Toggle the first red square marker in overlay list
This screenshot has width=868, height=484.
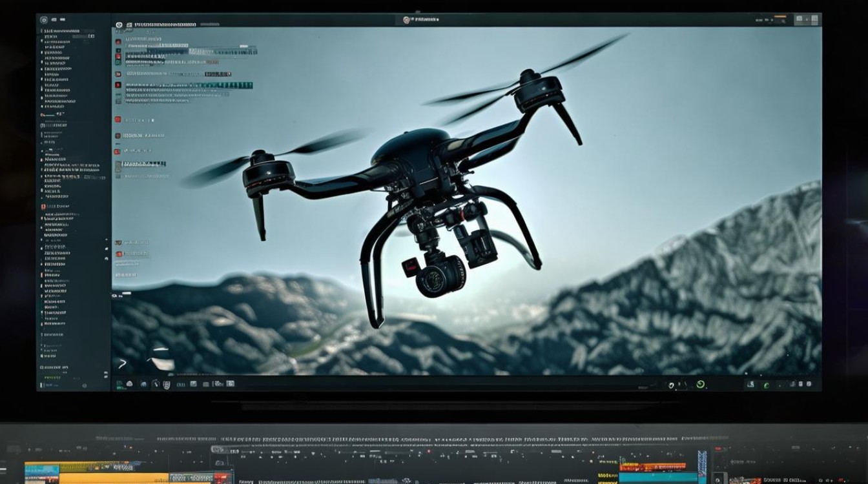pos(118,42)
